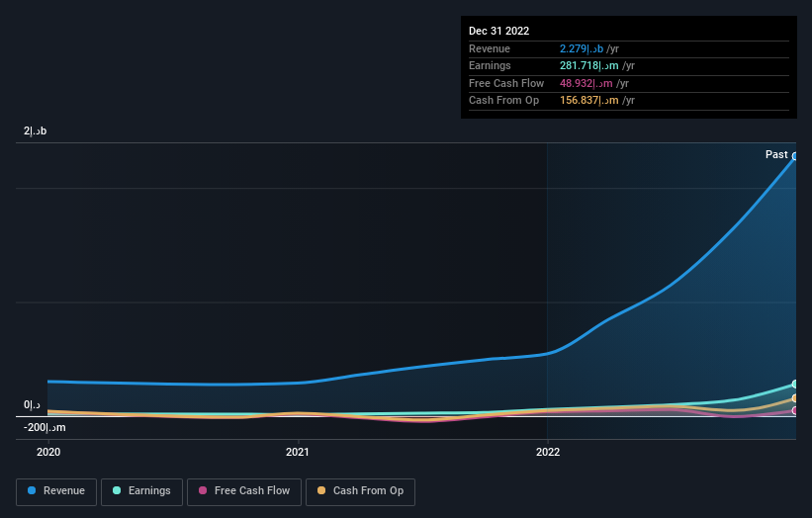The image size is (812, 518).
Task: Click the -200 million y-axis label
Action: pyautogui.click(x=45, y=427)
